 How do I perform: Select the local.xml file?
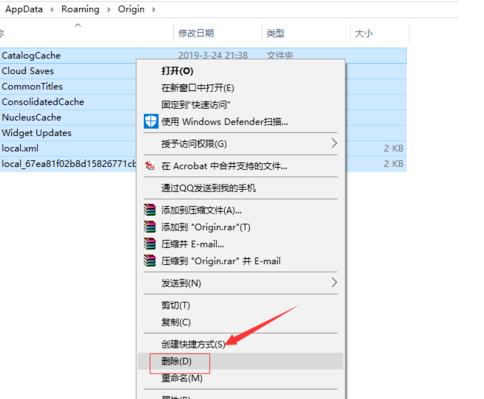click(20, 148)
